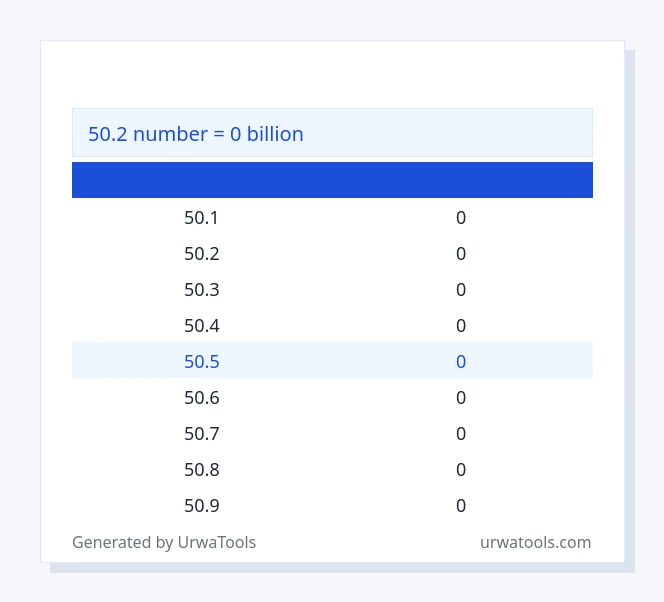Click the 0 value next to 50.8
Image resolution: width=664 pixels, height=602 pixels.
click(x=461, y=469)
